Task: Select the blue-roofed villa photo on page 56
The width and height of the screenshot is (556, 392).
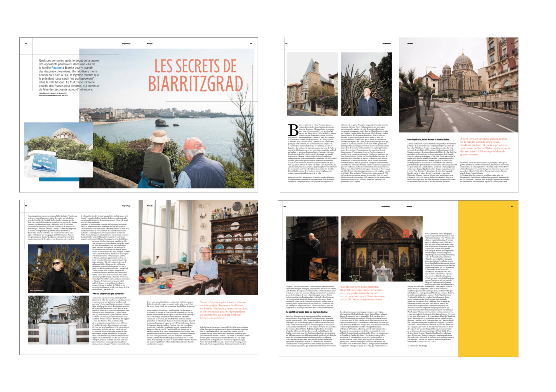Action: pos(312,84)
